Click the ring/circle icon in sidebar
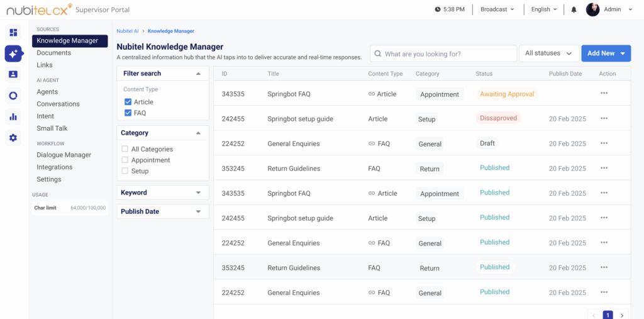The width and height of the screenshot is (644, 319). 13,96
